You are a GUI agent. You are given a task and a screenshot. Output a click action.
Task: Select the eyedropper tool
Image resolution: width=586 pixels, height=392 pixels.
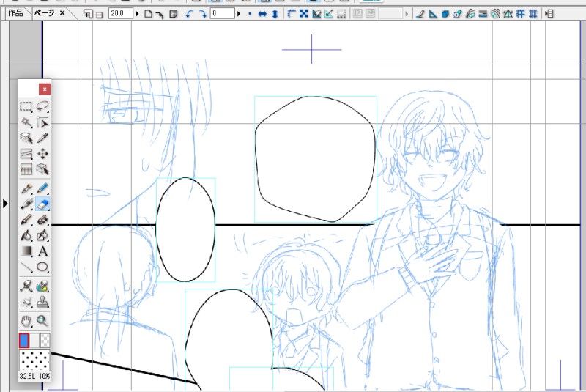(x=42, y=138)
